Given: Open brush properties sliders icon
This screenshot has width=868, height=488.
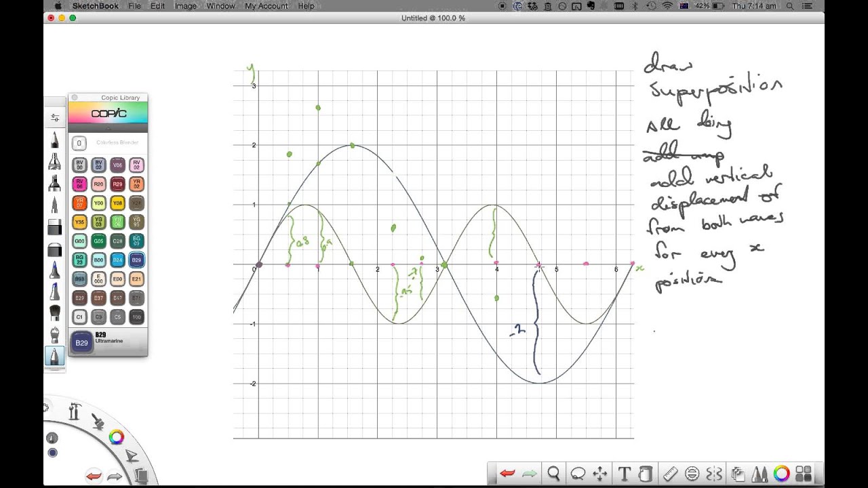Looking at the screenshot, I should pyautogui.click(x=55, y=117).
